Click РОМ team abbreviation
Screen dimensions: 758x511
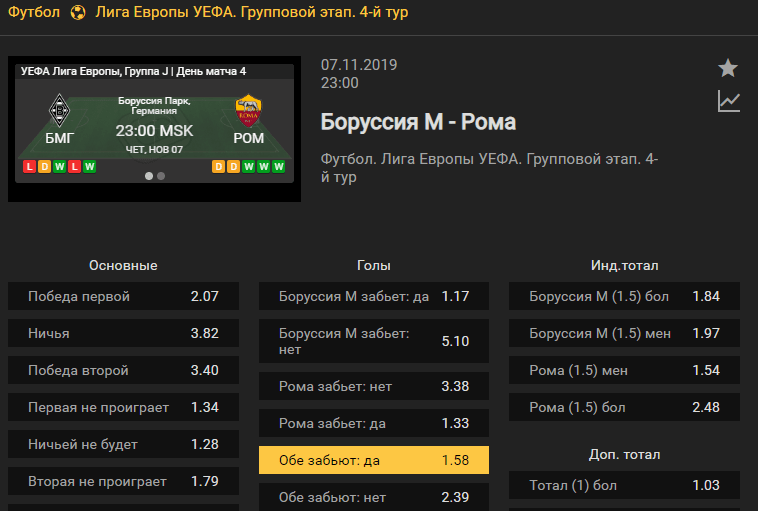(x=248, y=138)
